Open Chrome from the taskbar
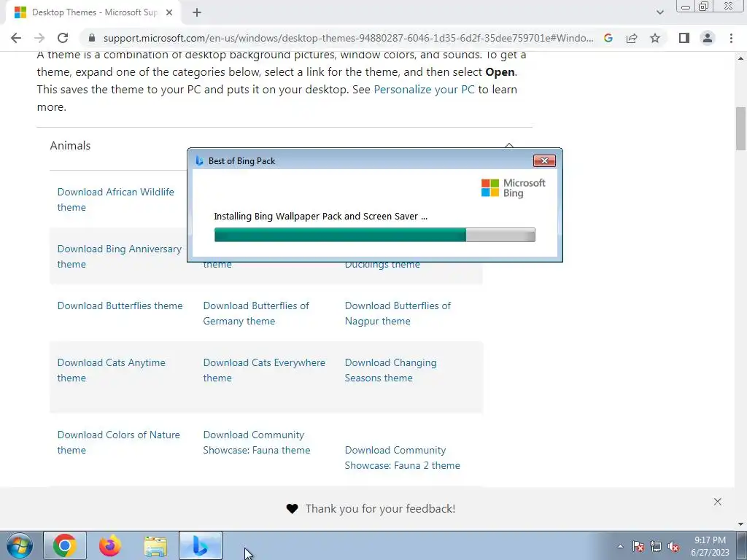This screenshot has height=560, width=747. coord(65,545)
